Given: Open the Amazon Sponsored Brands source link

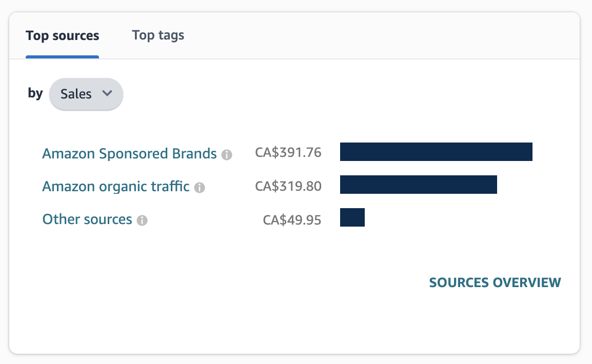Looking at the screenshot, I should 129,154.
